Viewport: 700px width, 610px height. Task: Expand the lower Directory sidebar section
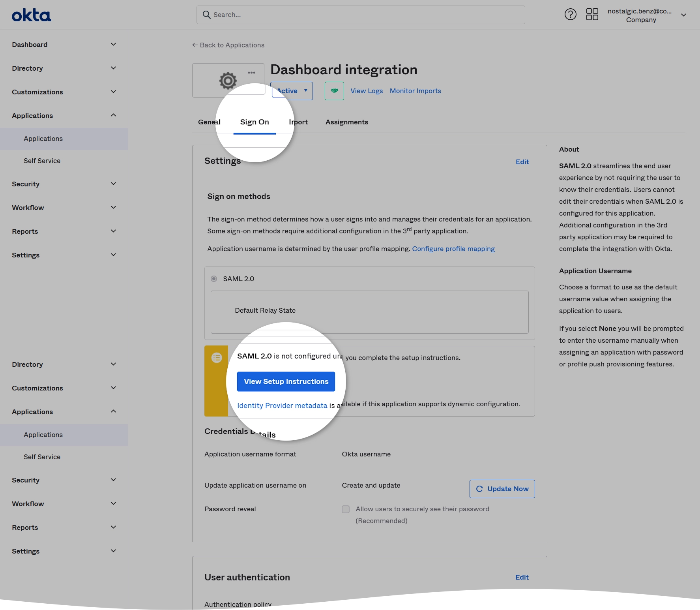[x=64, y=364]
